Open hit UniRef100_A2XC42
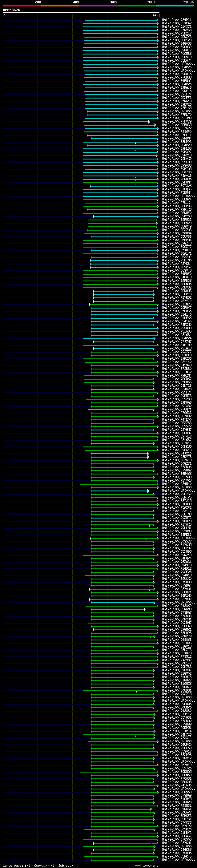This screenshot has width=197, height=868. tap(177, 23)
